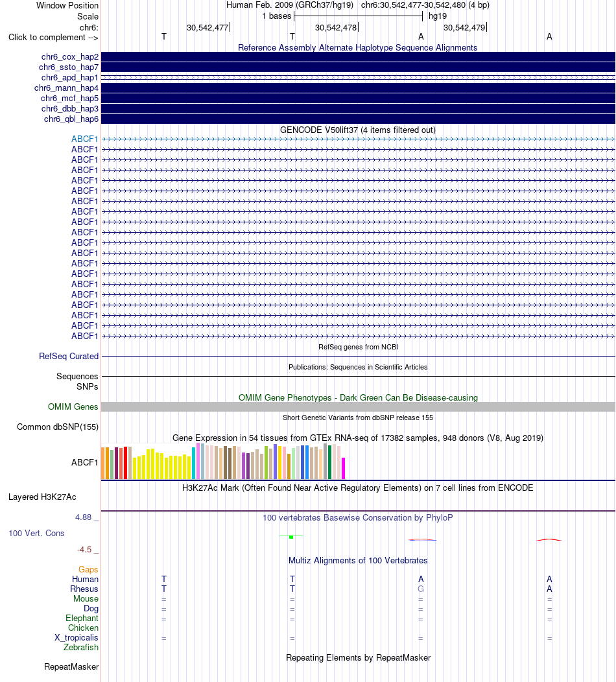Click the chr6_cox_hap2 dark blue alignment bar
616x682 pixels.
pos(358,56)
